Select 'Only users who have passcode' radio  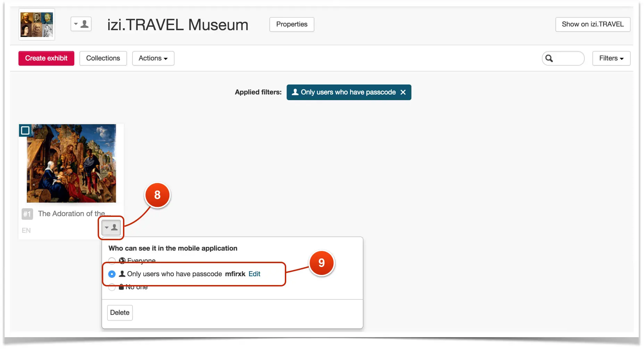112,274
